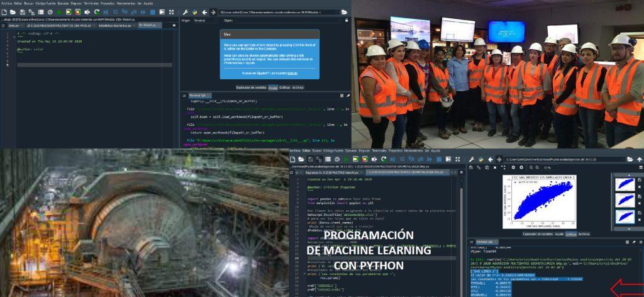Click Re-run last script icon in top-left Spyder
Viewport: 644px width, 297px height.
click(96, 12)
